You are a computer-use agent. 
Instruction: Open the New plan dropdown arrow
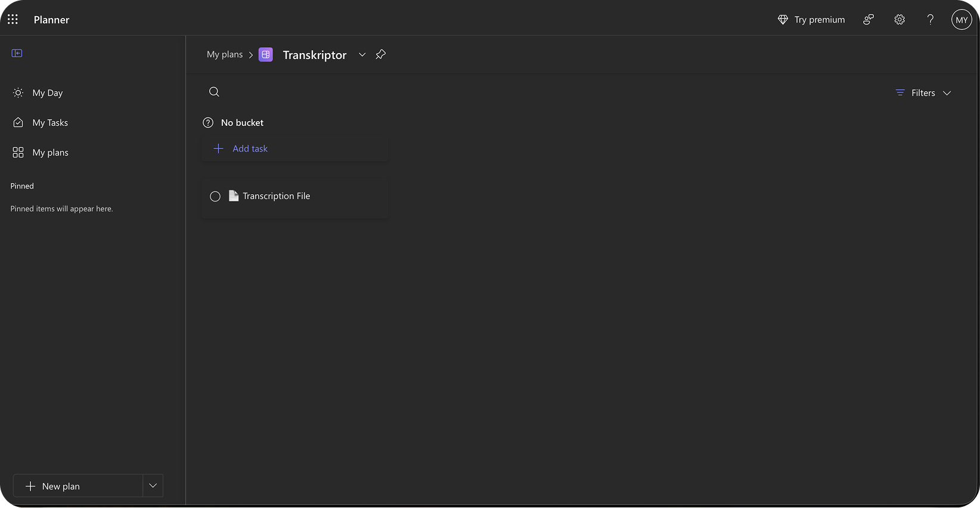point(153,485)
